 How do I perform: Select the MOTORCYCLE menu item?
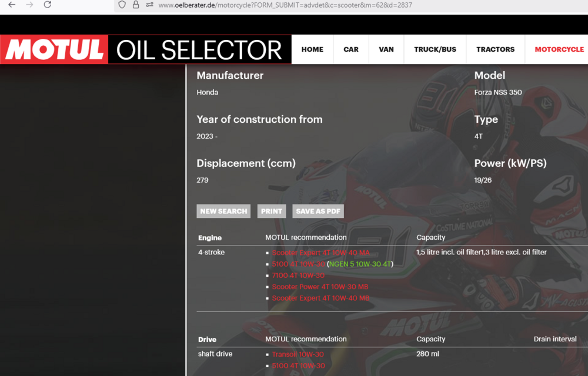point(559,49)
